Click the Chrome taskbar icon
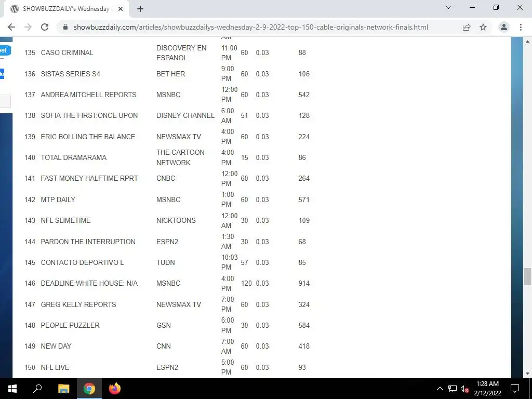The image size is (532, 399). (x=89, y=389)
